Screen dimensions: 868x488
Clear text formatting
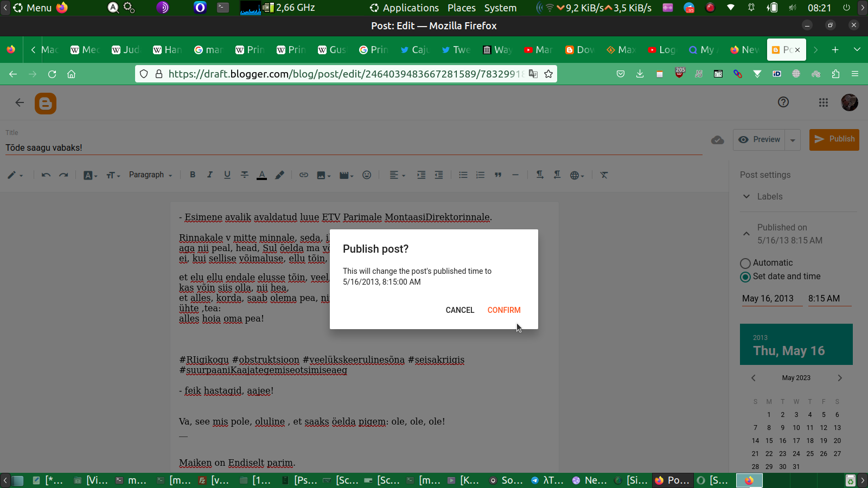click(604, 175)
